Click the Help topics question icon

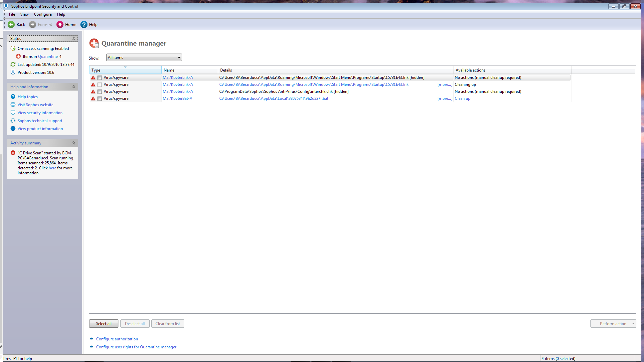click(x=13, y=97)
